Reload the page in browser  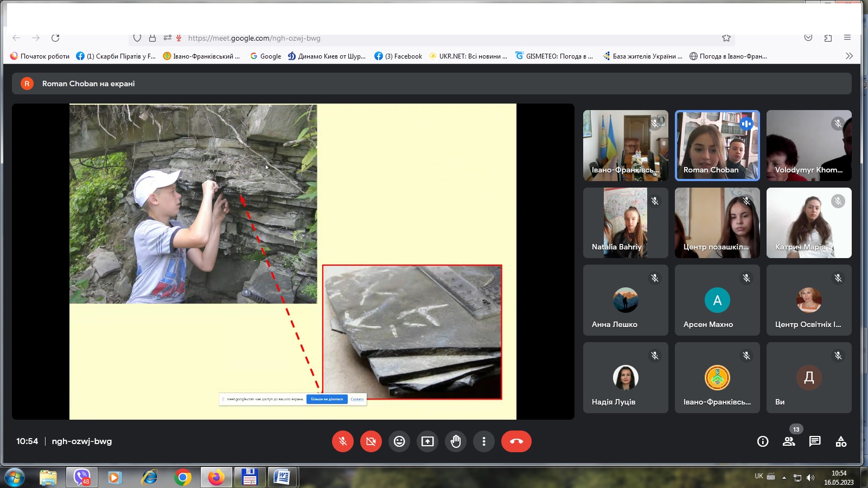point(55,38)
